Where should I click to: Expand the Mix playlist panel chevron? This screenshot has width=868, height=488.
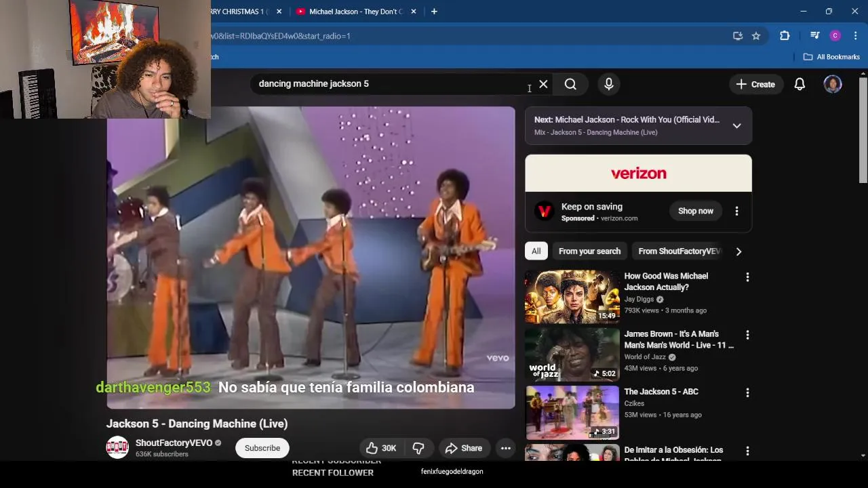(736, 125)
